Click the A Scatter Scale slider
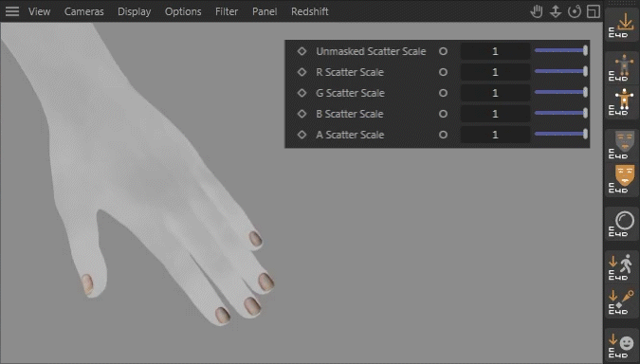640x364 pixels. tap(561, 134)
